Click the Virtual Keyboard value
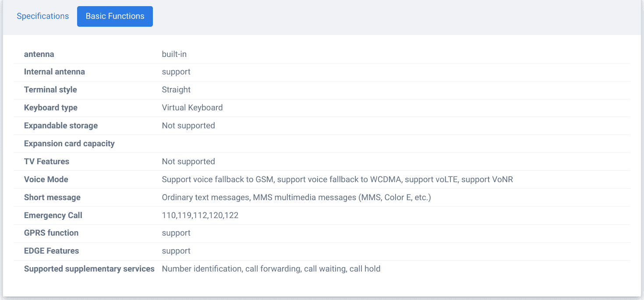Screen dimensions: 644x300 192,108
